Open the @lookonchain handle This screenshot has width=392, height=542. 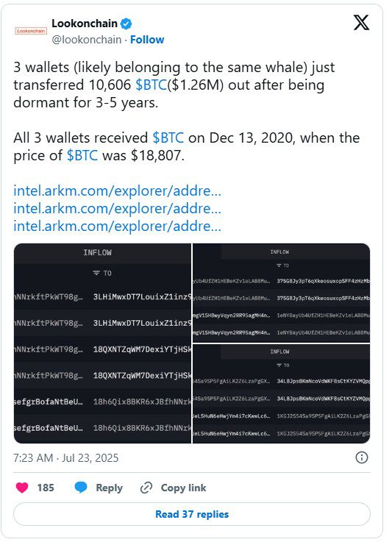(87, 40)
